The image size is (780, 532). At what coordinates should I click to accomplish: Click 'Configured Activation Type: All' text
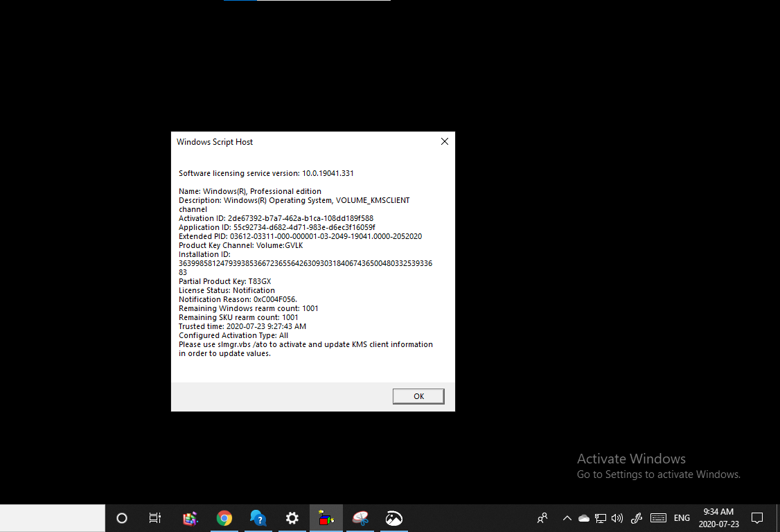click(233, 335)
